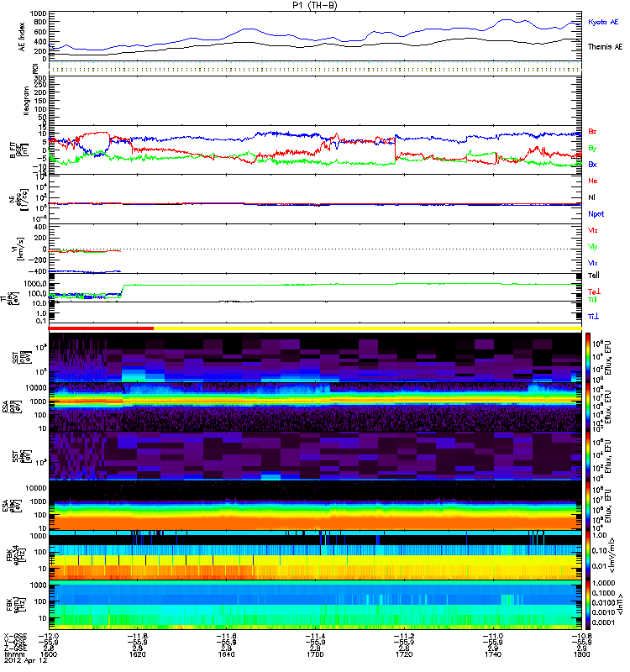This screenshot has width=630, height=672.
Task: Click the ROI panel label
Action: (35, 68)
